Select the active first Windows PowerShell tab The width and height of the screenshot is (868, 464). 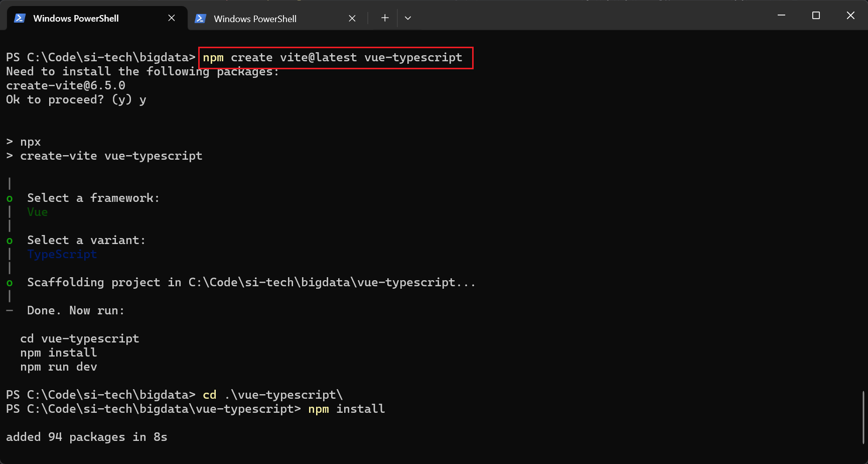coord(76,18)
